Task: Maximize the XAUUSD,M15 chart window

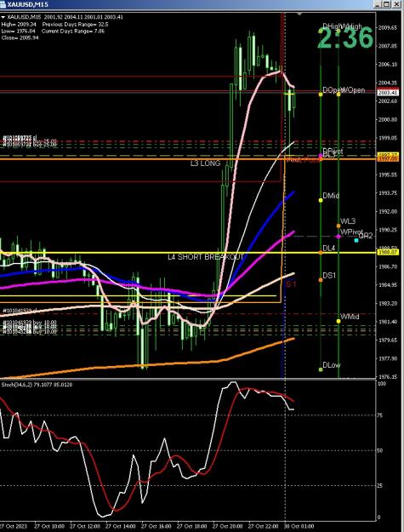Action: 387,4
